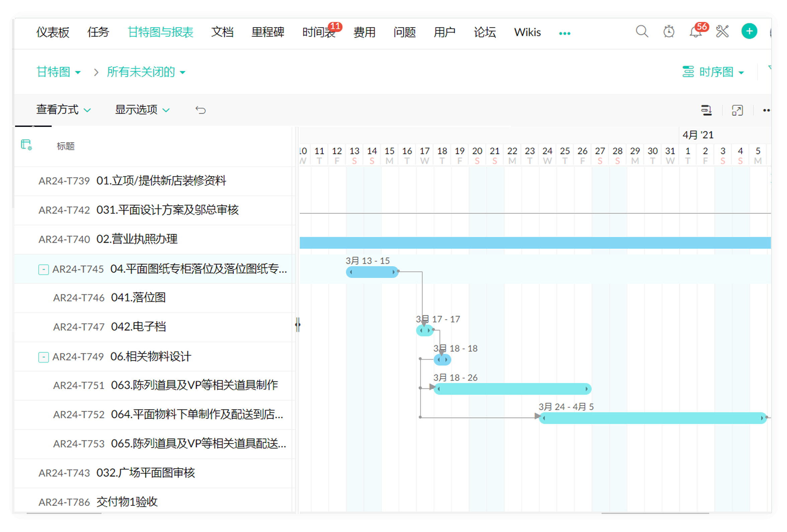
Task: Open the column customization icon beside 标题
Action: (x=26, y=145)
